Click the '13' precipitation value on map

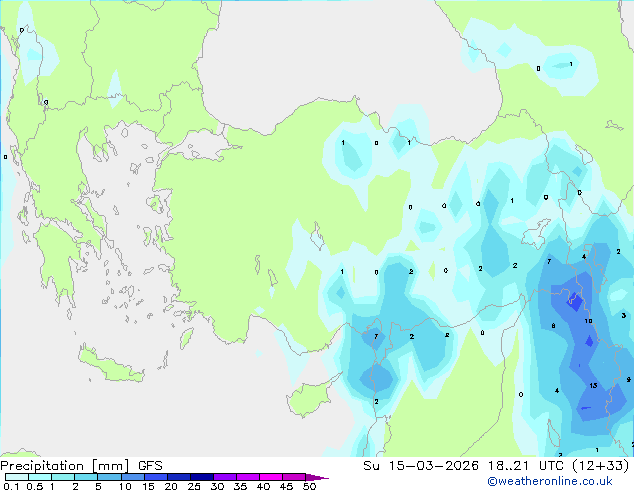click(593, 385)
